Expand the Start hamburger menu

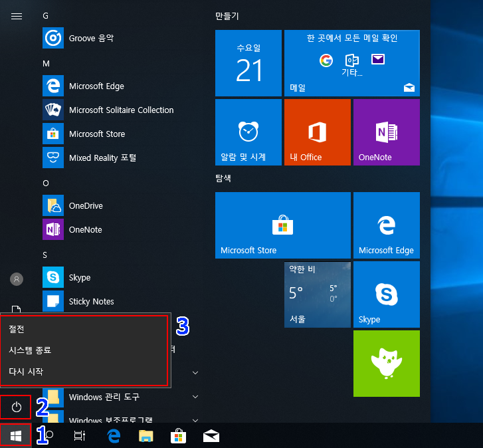pos(17,17)
